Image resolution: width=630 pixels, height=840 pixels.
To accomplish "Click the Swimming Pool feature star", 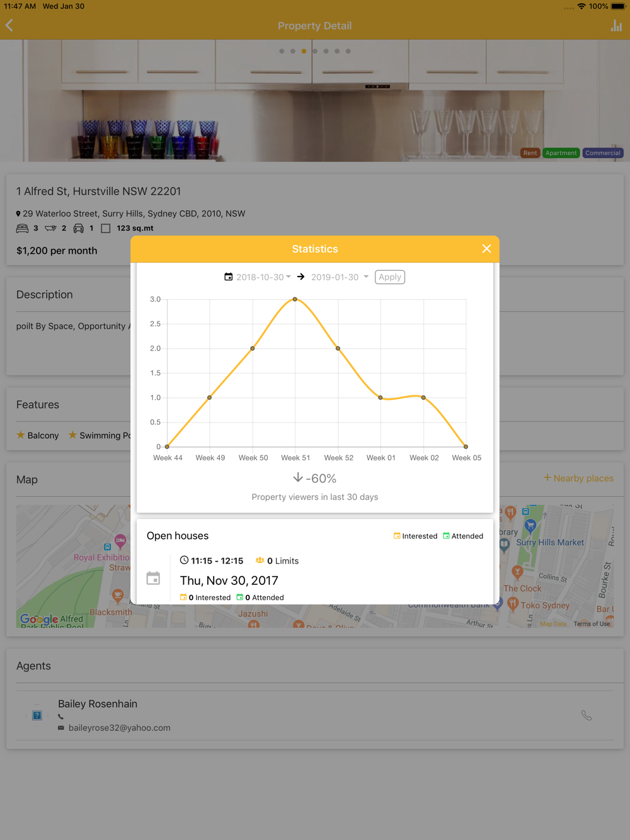I will tap(72, 435).
